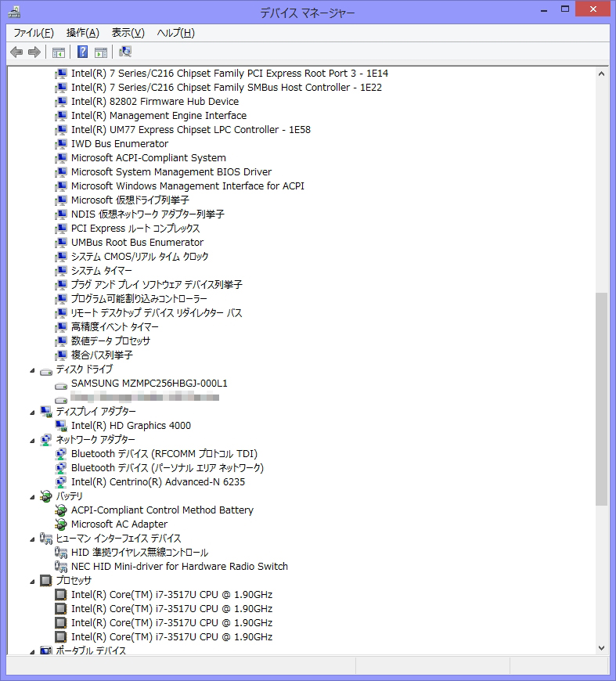This screenshot has width=616, height=681.
Task: Click the プロセッサ category icon
Action: click(45, 581)
